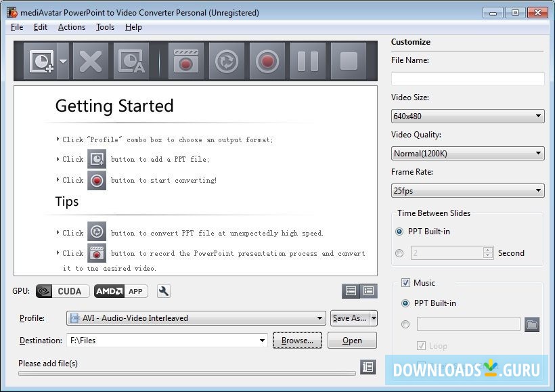Click the browse music folder icon
555x392 pixels.
[x=531, y=324]
